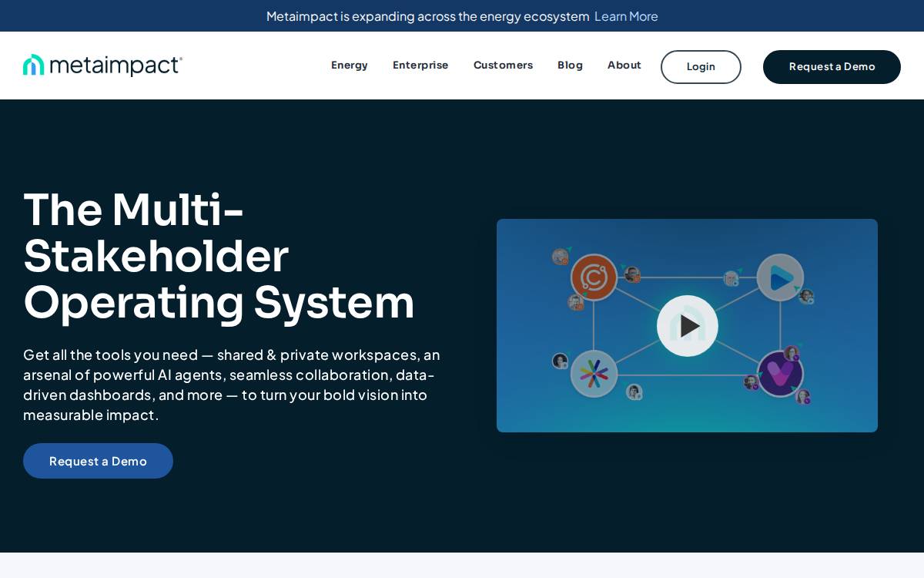Screen dimensions: 924x578
Task: Click the purple V circle icon in video
Action: (x=780, y=374)
